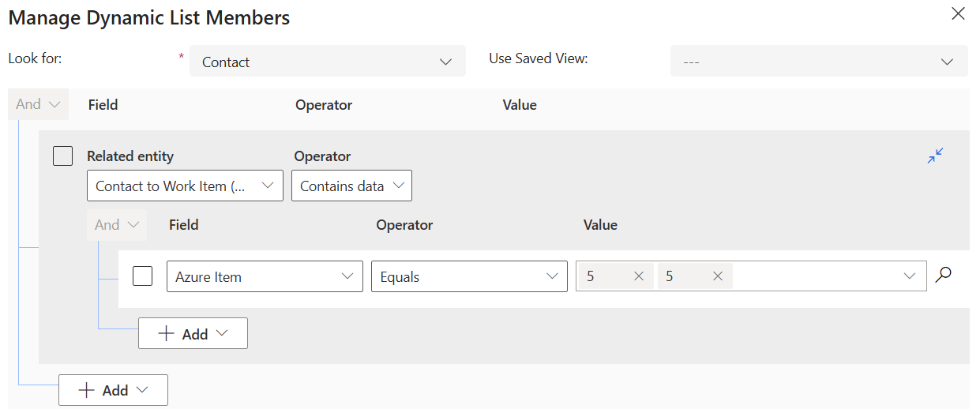Image resolution: width=980 pixels, height=409 pixels.
Task: Remove the second '5' value tag
Action: (x=718, y=276)
